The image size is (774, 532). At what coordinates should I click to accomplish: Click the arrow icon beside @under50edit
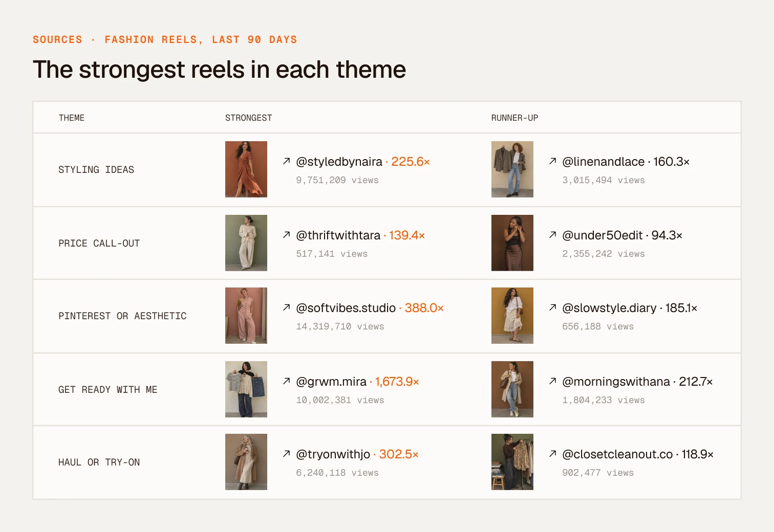pyautogui.click(x=553, y=235)
